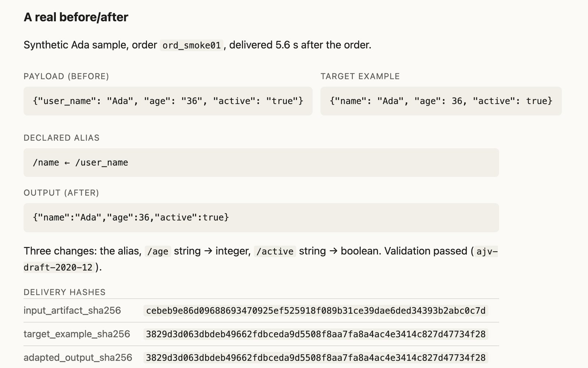Click the '/active' inline code
588x368 pixels.
(275, 251)
